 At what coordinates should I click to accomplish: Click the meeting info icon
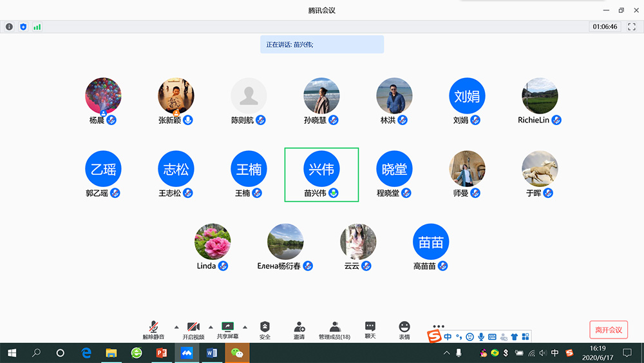[x=9, y=27]
